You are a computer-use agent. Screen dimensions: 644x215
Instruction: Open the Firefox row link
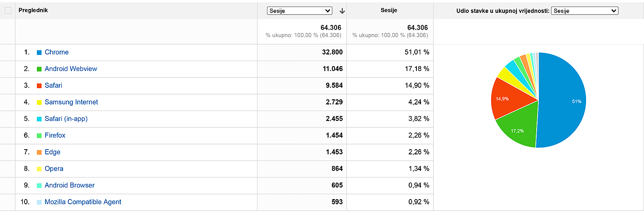point(55,135)
